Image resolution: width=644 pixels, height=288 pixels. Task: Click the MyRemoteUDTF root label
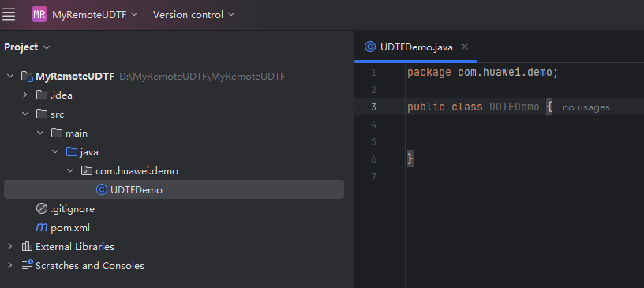tap(75, 77)
